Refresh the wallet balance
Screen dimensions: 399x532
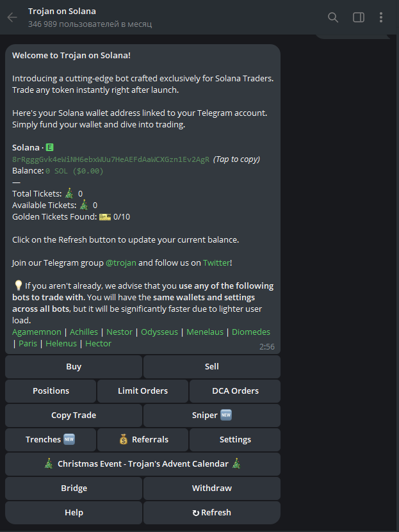(x=212, y=513)
